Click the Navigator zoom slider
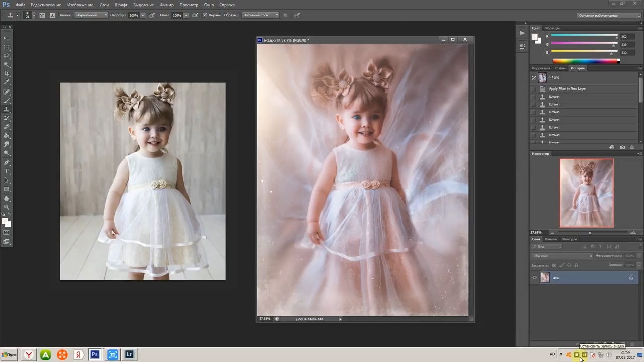This screenshot has width=644, height=362. pos(590,233)
